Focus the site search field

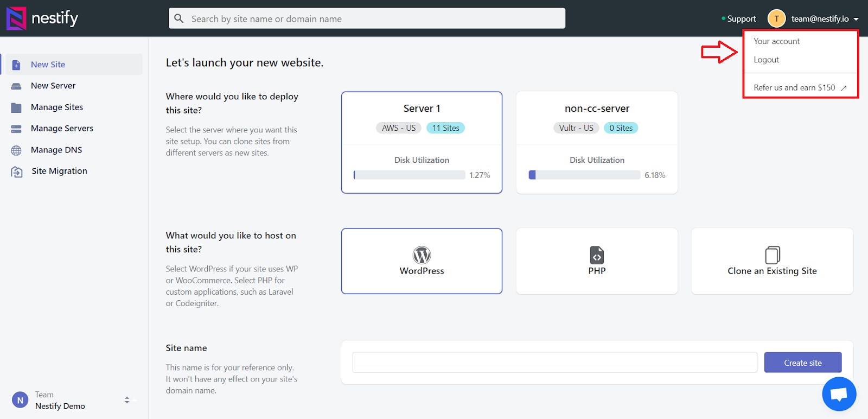coord(367,18)
